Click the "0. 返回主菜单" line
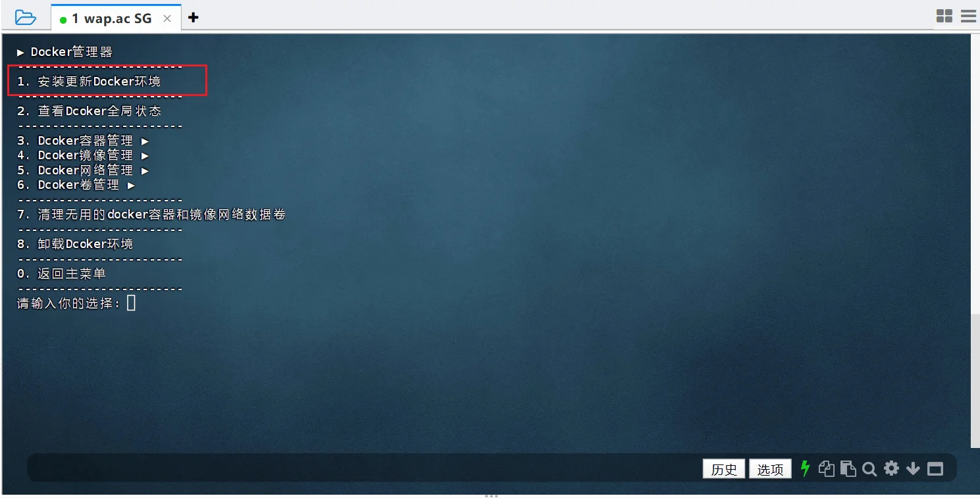The width and height of the screenshot is (980, 498). pyautogui.click(x=61, y=274)
